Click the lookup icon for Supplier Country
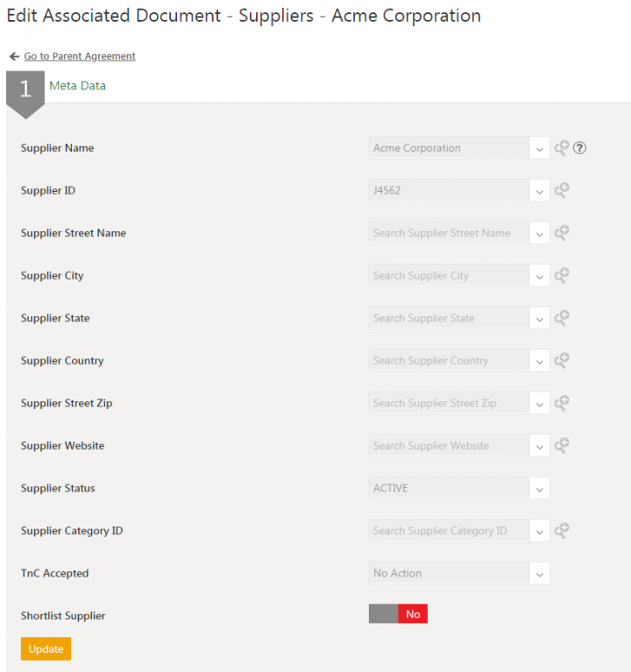Image resolution: width=631 pixels, height=672 pixels. point(562,360)
